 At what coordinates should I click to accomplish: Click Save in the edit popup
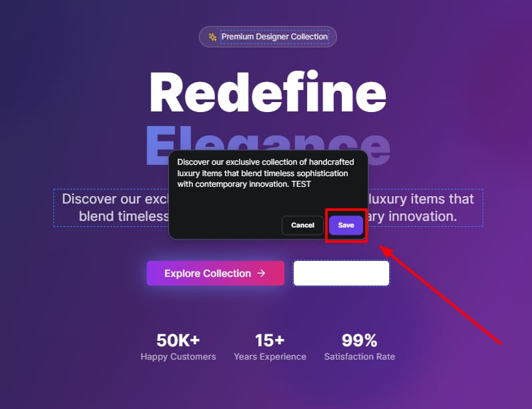click(x=346, y=226)
